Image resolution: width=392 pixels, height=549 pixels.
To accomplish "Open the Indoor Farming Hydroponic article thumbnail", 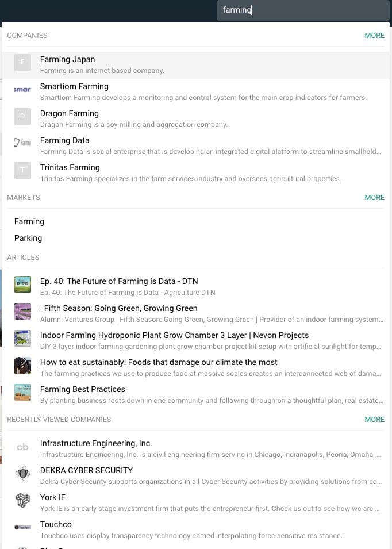I will click(x=22, y=338).
